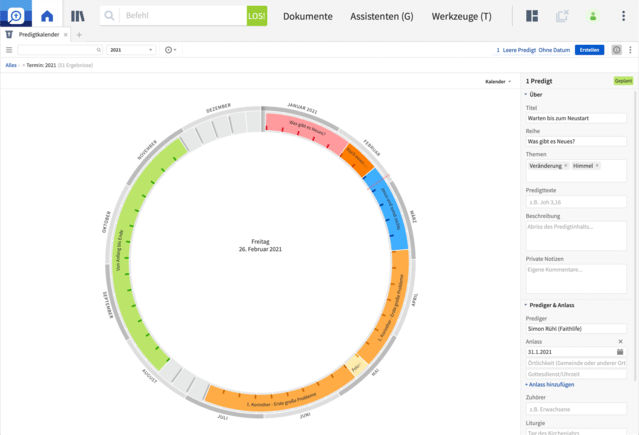Click the Anlass hinzufügen link
The height and width of the screenshot is (435, 639).
click(x=551, y=384)
